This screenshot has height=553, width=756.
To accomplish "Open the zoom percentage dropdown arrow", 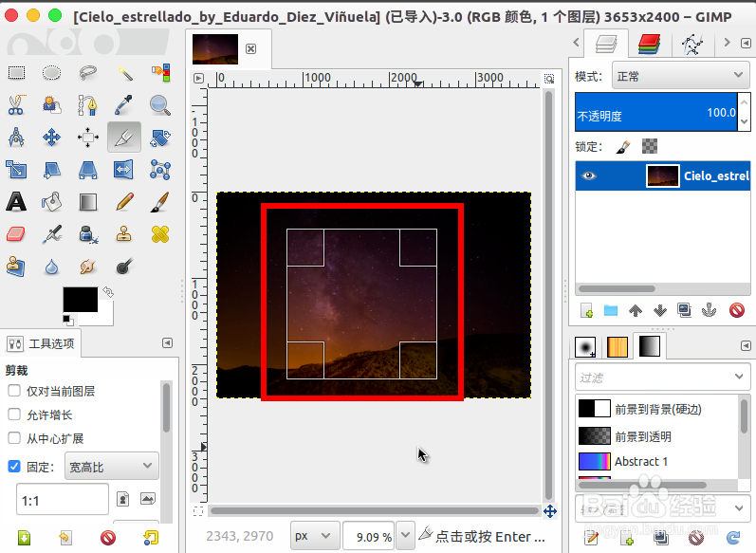I will tap(405, 535).
